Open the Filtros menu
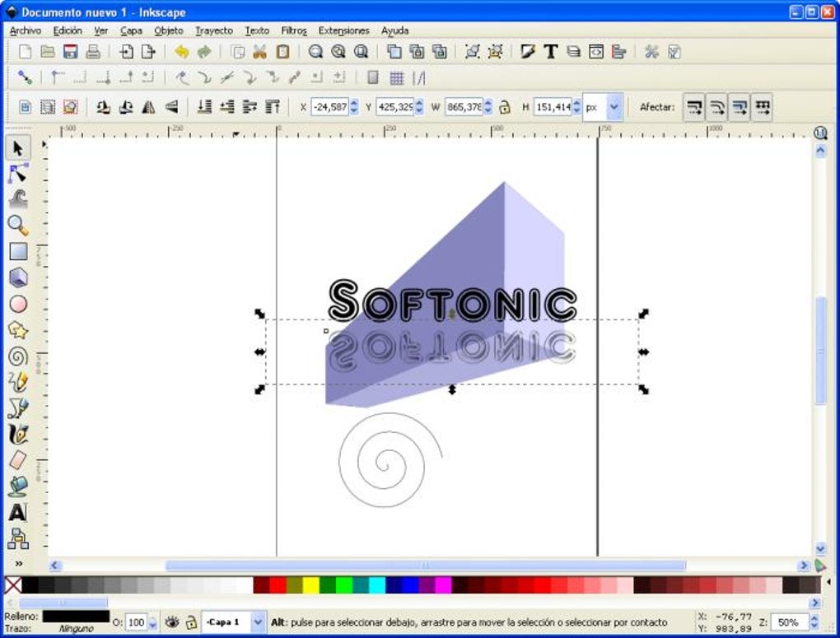Screen dimensions: 840x638 (x=294, y=31)
